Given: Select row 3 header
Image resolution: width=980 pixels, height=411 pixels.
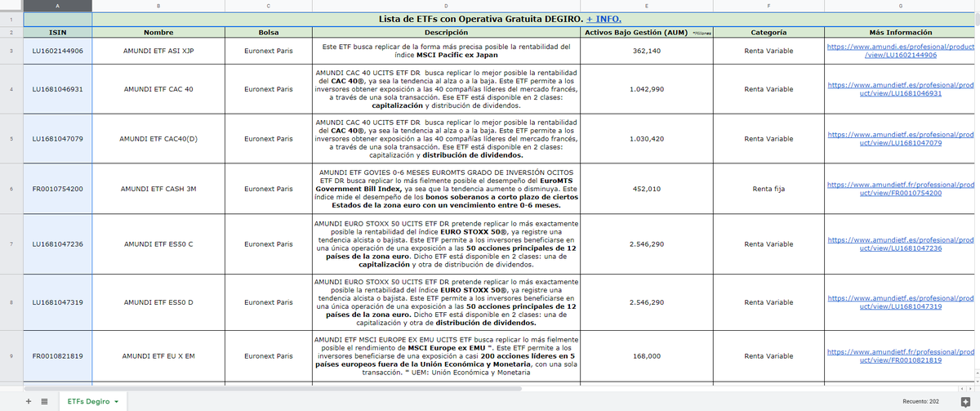Looking at the screenshot, I should [11, 51].
